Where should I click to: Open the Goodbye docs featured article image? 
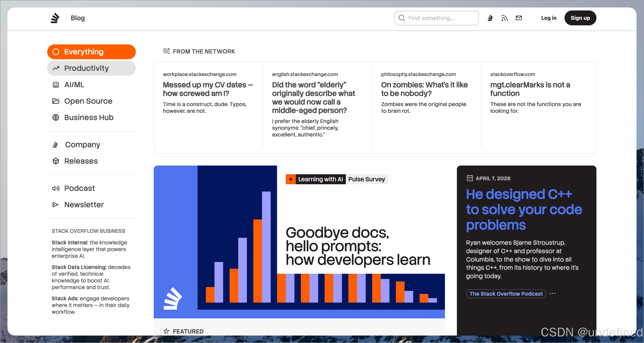tap(299, 242)
